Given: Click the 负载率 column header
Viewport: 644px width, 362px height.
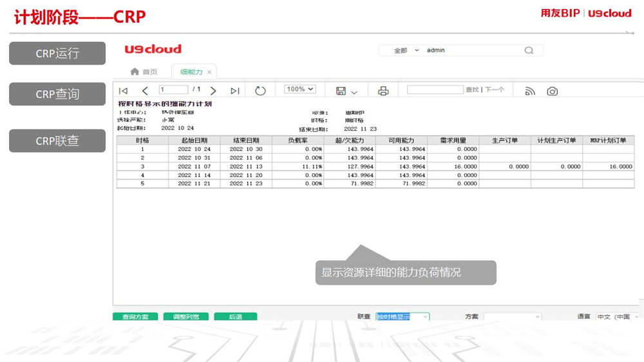Looking at the screenshot, I should (x=298, y=140).
